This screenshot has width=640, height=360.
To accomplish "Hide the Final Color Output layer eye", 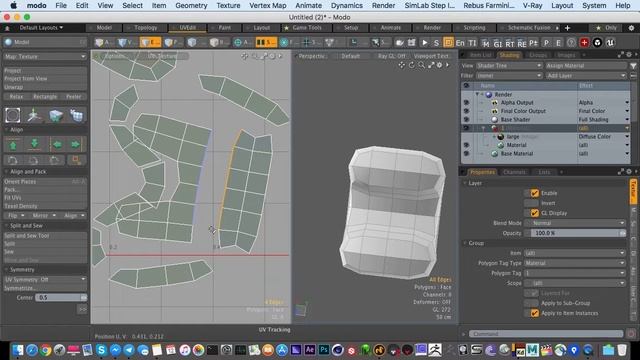I will click(466, 111).
